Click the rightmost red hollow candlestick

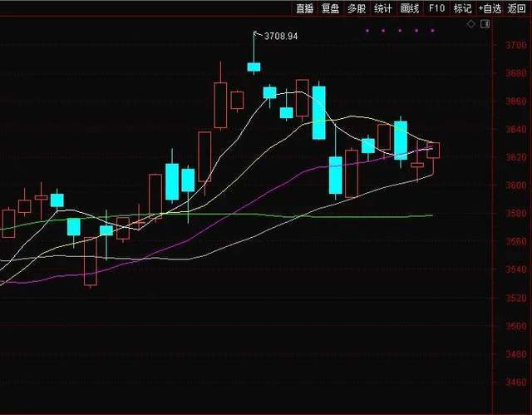(433, 151)
